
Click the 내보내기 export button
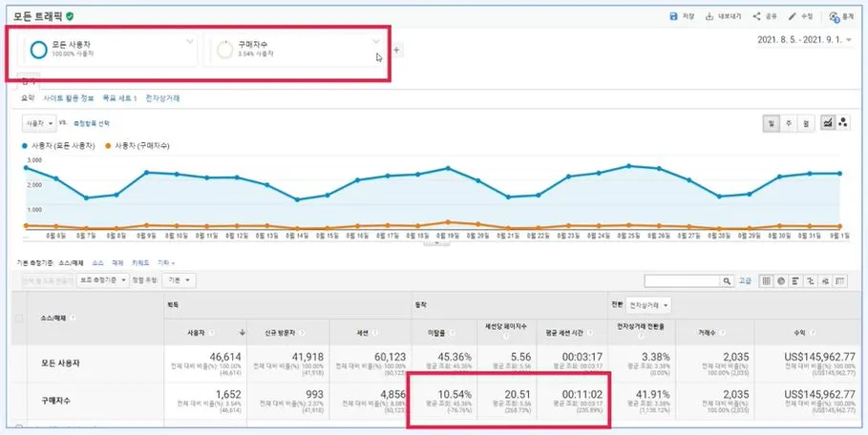point(723,16)
